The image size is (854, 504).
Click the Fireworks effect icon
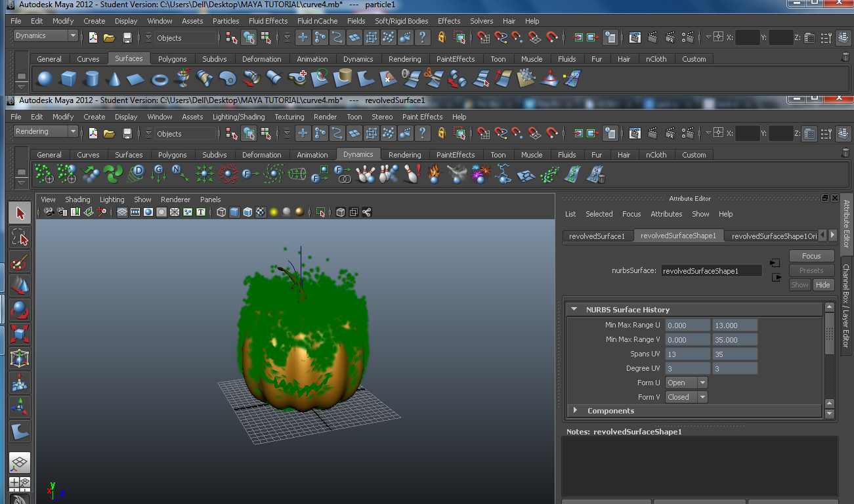click(x=480, y=175)
